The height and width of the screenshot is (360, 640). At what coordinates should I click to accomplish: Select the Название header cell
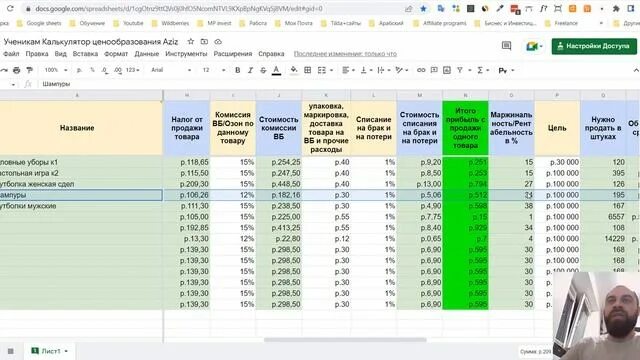[77, 128]
